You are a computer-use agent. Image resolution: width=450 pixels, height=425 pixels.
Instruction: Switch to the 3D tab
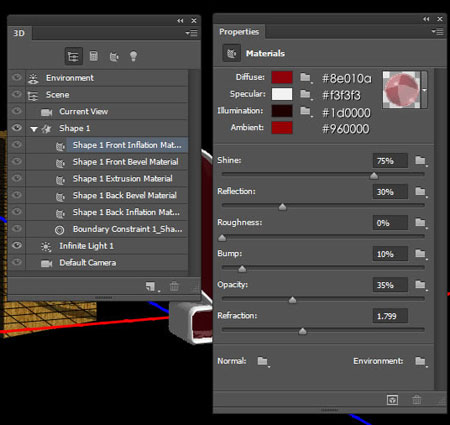(19, 33)
